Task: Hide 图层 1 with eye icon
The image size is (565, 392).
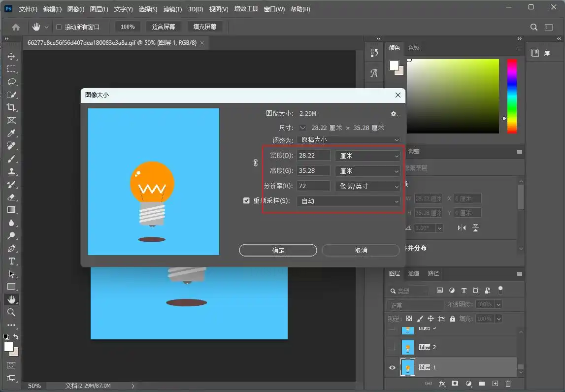Action: (x=392, y=367)
